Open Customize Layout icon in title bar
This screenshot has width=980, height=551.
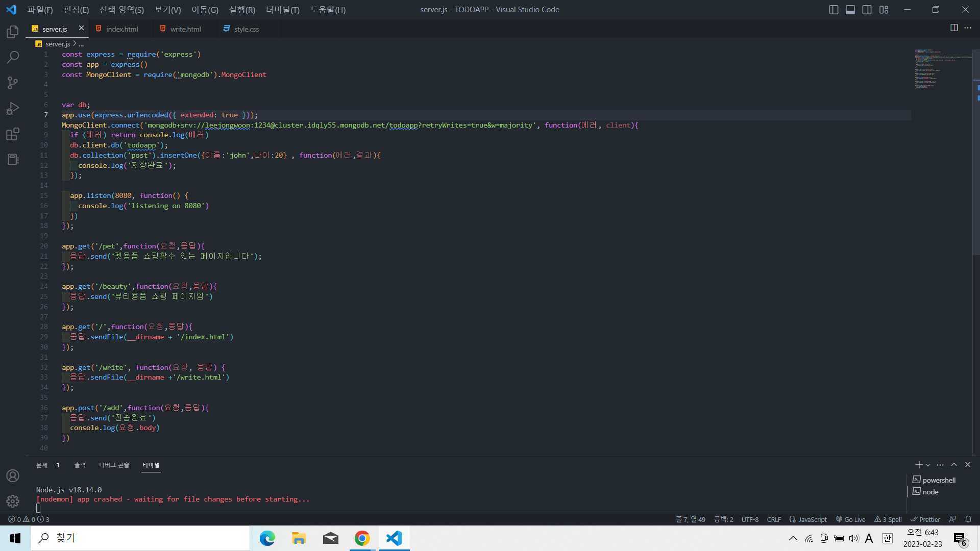click(x=884, y=10)
